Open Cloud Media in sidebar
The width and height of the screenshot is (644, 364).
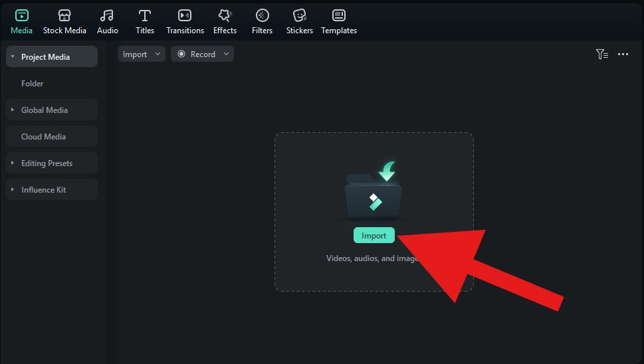(x=52, y=136)
